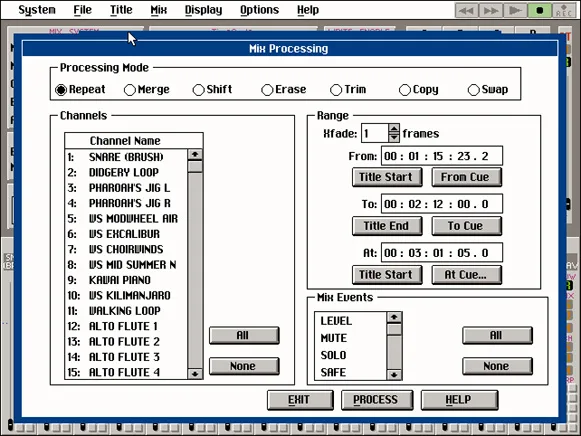Open the Options menu
581x436 pixels.
[x=259, y=10]
